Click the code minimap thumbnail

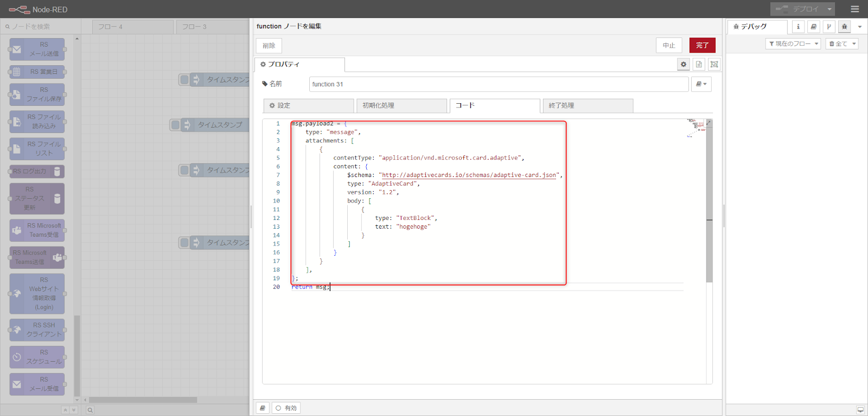click(x=696, y=128)
